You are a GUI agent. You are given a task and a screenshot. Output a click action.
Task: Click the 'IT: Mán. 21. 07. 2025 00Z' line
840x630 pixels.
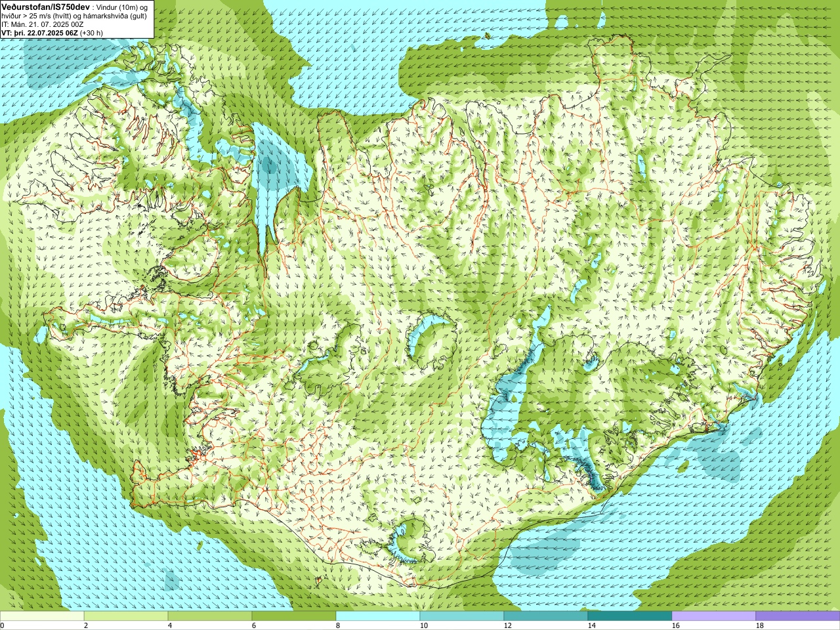(43, 24)
